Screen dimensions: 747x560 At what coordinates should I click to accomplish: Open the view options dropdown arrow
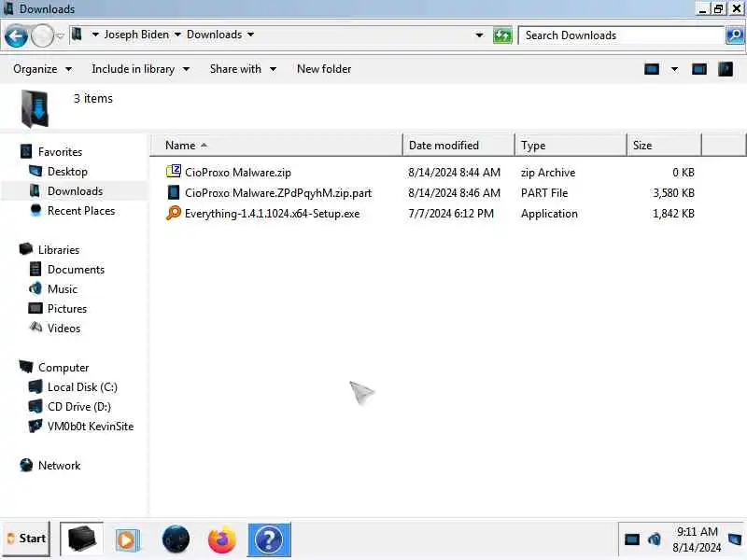(674, 69)
